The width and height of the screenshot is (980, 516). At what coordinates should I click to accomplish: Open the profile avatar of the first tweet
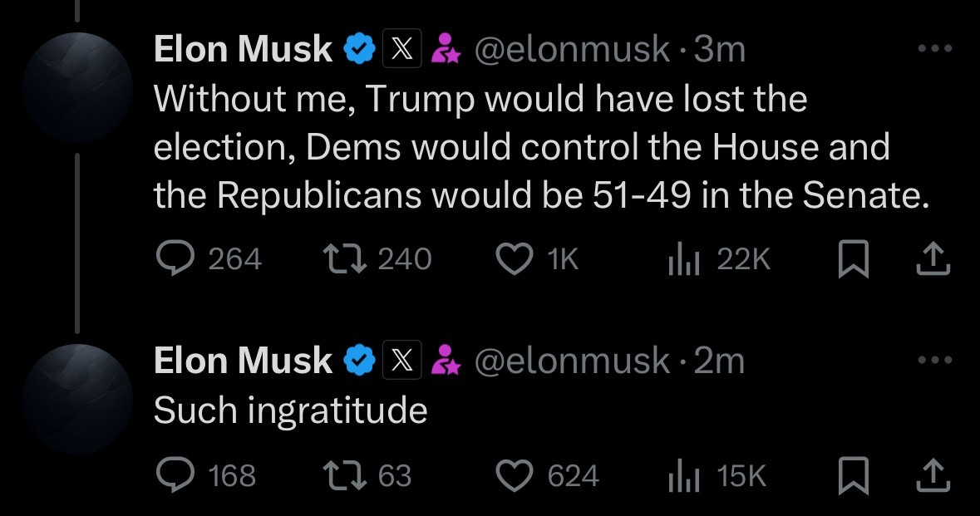(x=77, y=87)
